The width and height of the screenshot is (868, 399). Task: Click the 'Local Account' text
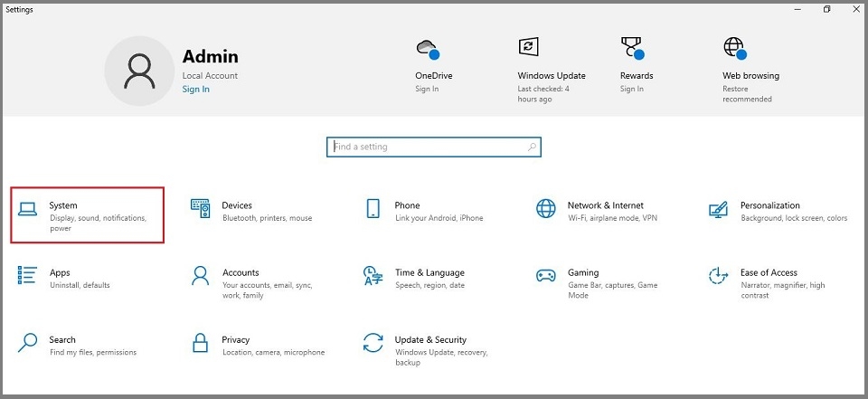(210, 76)
